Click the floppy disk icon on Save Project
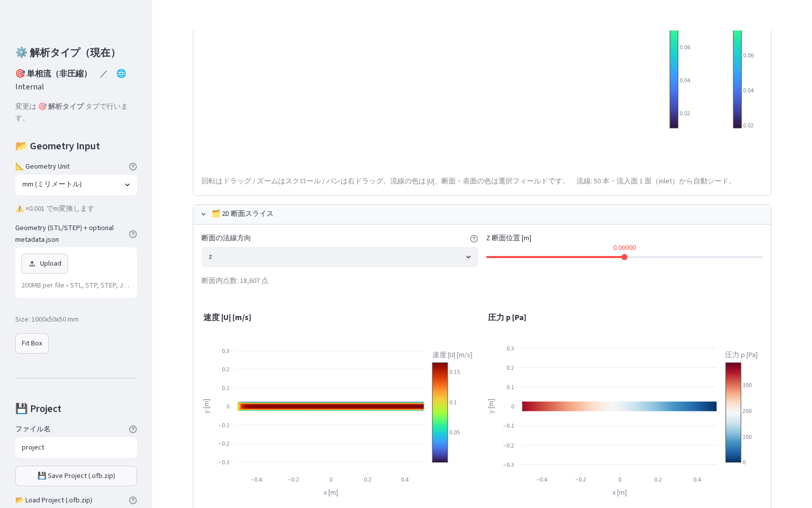The height and width of the screenshot is (508, 812). coord(42,476)
